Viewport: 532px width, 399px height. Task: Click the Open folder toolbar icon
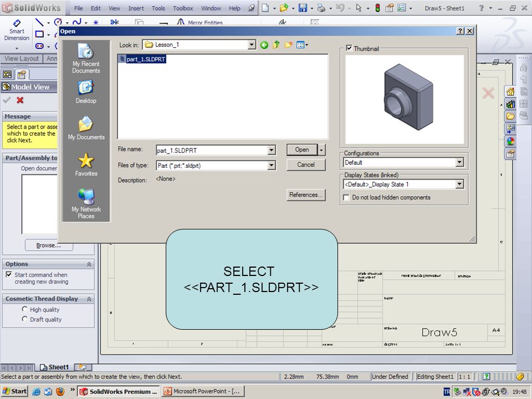click(x=284, y=8)
